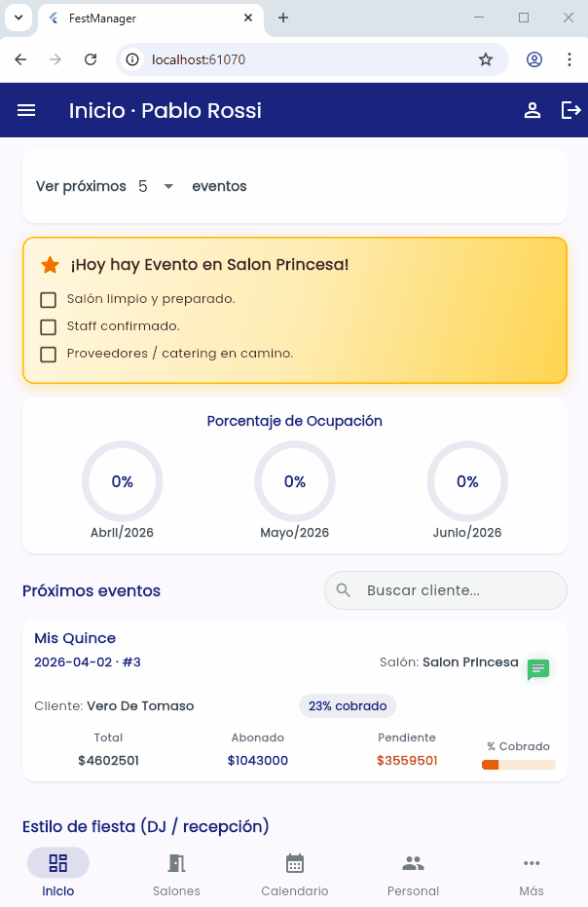Click the '23% cobrado' chip
588x907 pixels.
click(348, 705)
